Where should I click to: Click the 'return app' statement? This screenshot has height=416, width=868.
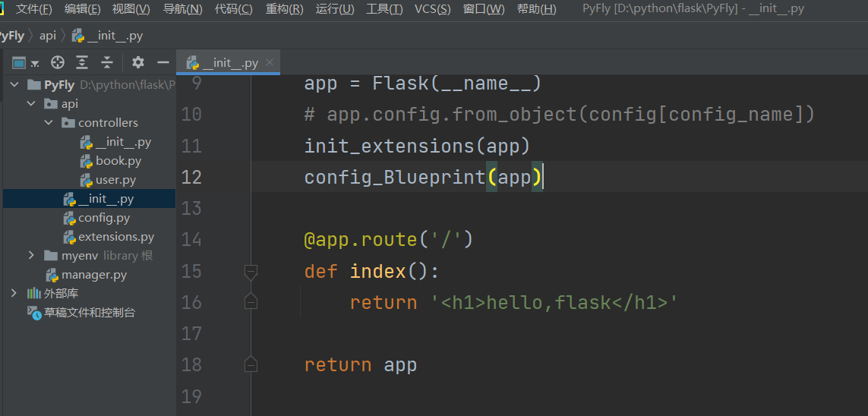coord(361,365)
